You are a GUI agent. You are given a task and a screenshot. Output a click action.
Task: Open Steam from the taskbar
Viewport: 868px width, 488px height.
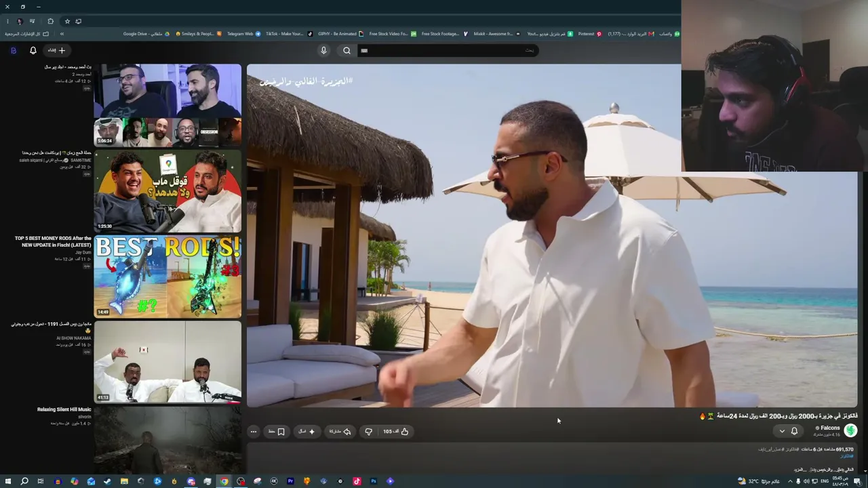[107, 481]
